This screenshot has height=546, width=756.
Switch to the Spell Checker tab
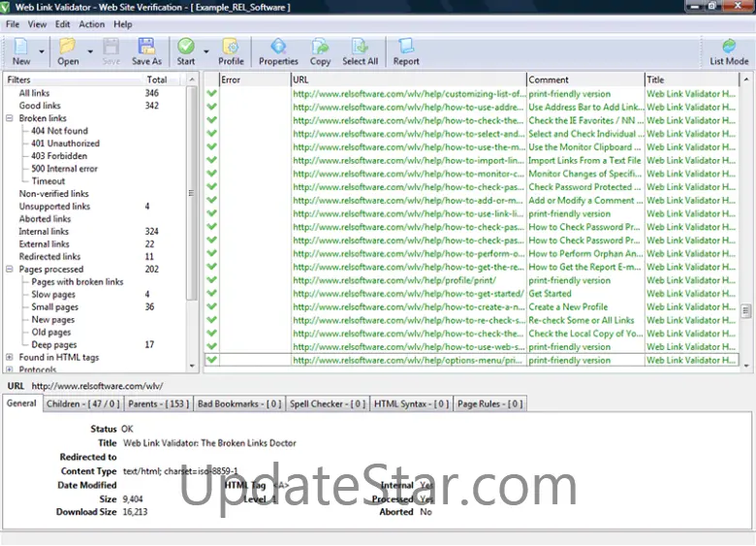[328, 403]
